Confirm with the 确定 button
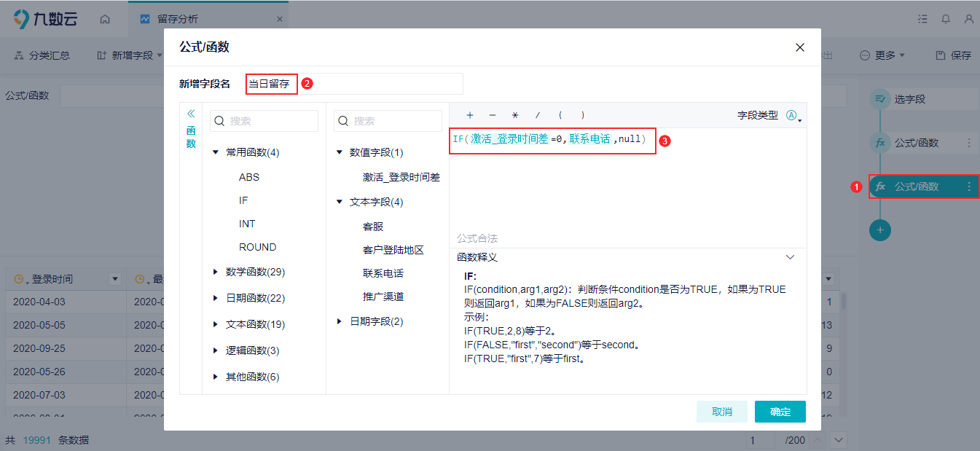Image resolution: width=980 pixels, height=451 pixels. tap(780, 412)
